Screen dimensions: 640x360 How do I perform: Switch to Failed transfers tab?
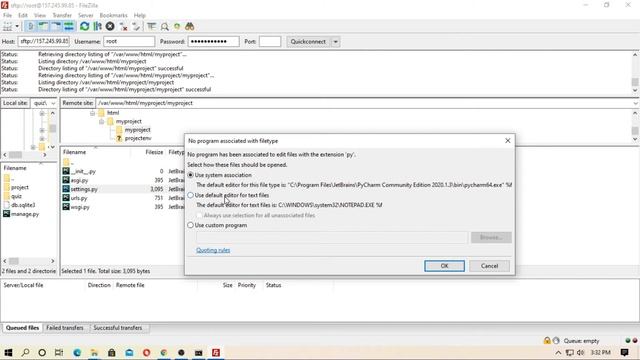click(x=64, y=328)
